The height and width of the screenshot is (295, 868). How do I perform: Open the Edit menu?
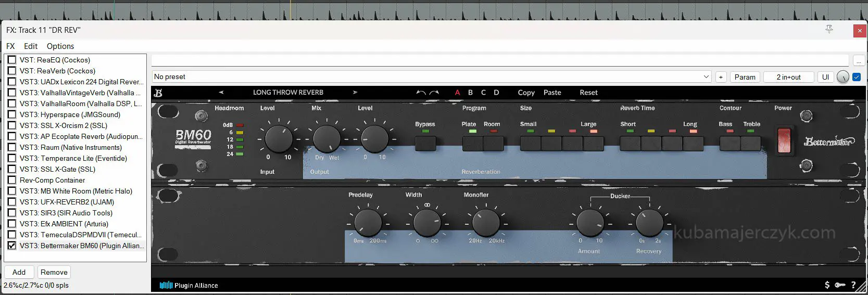coord(31,46)
